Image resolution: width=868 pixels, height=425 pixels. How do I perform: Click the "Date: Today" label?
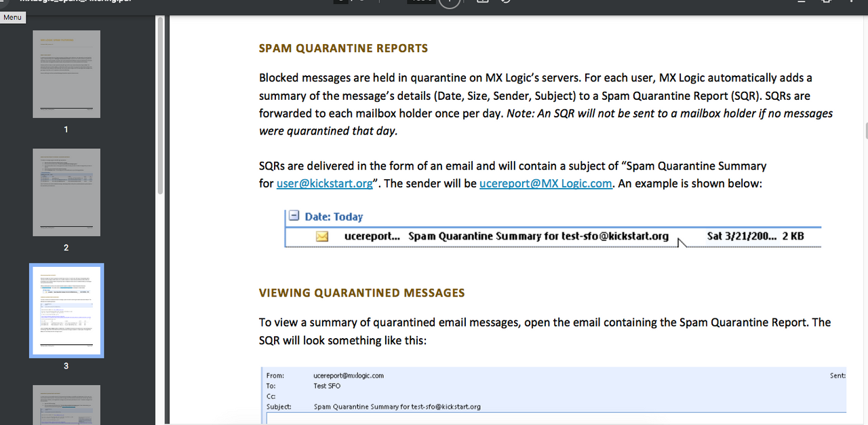point(334,217)
